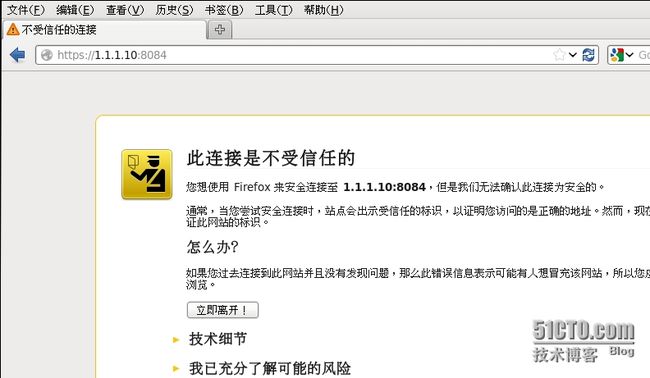Reload the page with refresh icon
This screenshot has height=378, width=650.
tap(588, 55)
